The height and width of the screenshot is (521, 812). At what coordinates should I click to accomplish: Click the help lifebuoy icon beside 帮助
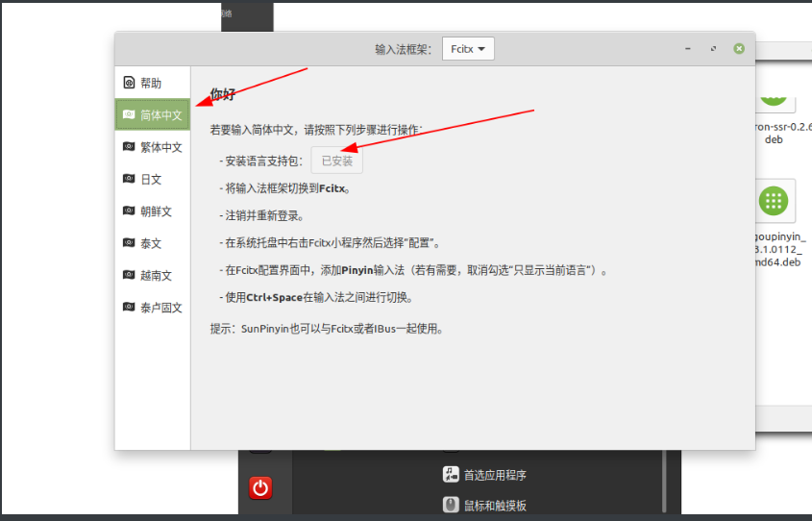(x=129, y=83)
